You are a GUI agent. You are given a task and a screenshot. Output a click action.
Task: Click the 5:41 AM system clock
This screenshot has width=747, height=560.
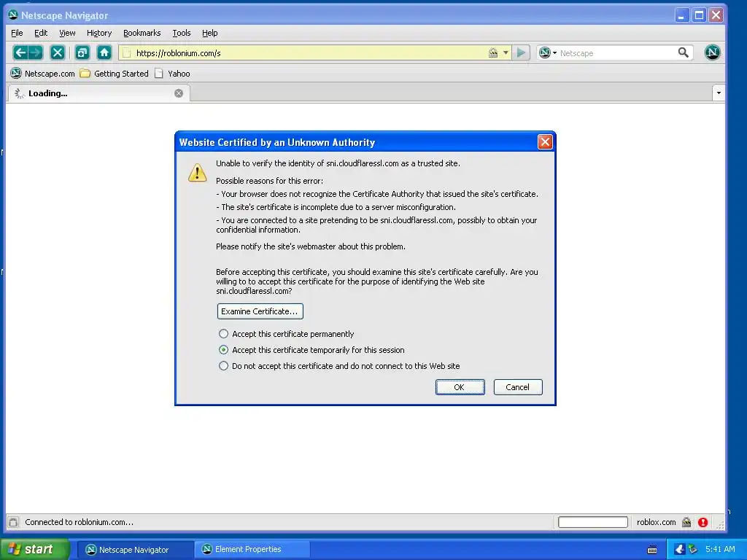(720, 550)
